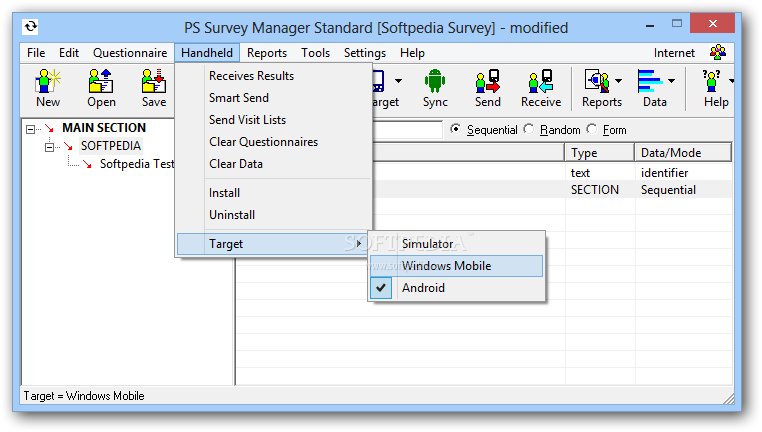
Task: Collapse the SOFTPEDIA tree node
Action: (50, 147)
